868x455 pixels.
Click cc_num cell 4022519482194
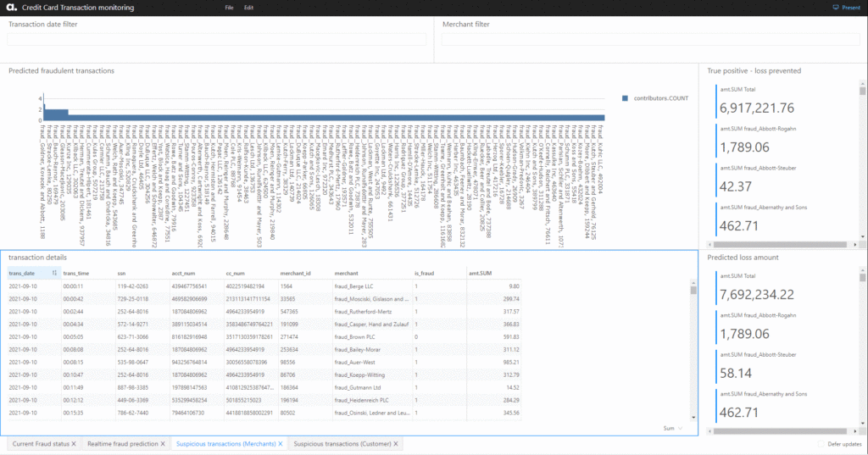[x=245, y=286]
